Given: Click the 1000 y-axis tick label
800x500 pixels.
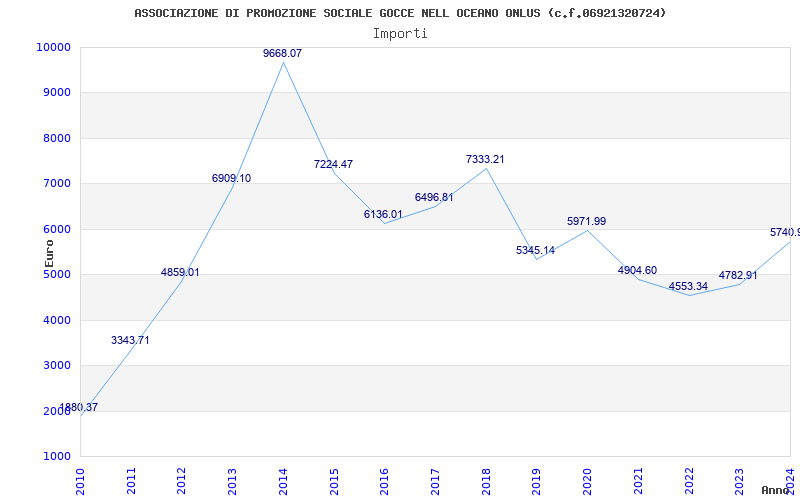Looking at the screenshot, I should click(56, 457).
